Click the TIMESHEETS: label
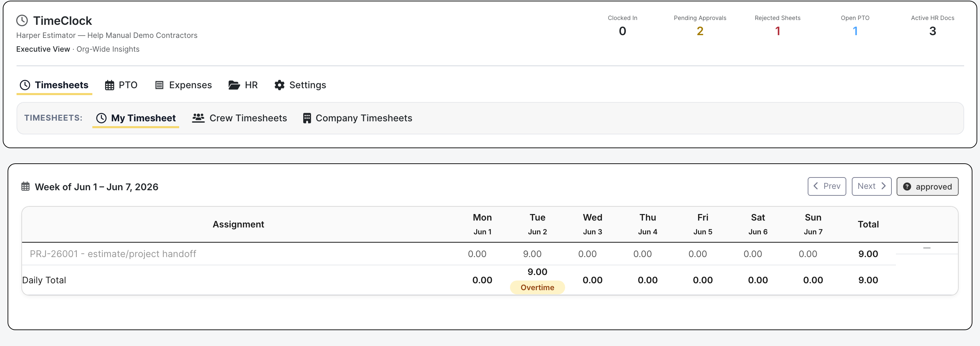Viewport: 980px width, 346px height. point(53,118)
